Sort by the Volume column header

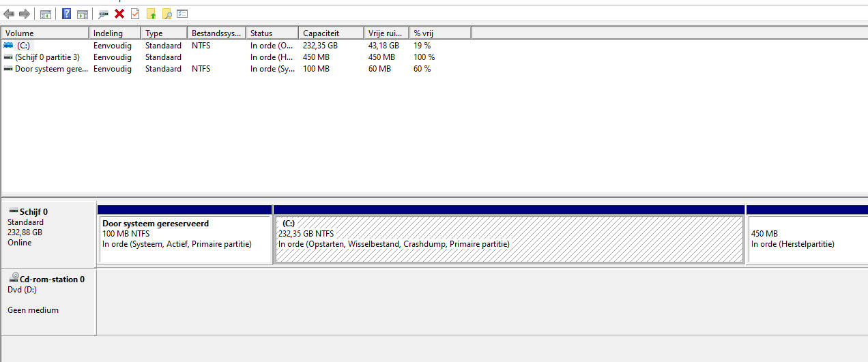tap(45, 33)
